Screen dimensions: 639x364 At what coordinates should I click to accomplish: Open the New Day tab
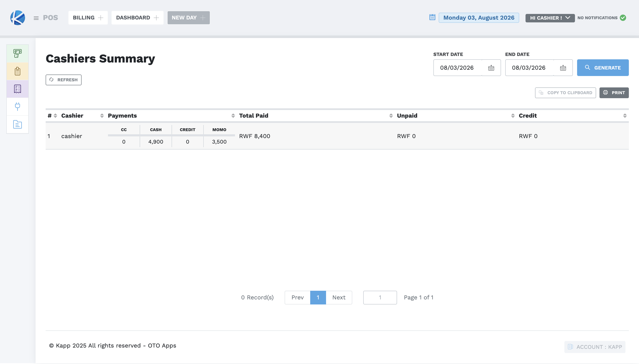(189, 18)
